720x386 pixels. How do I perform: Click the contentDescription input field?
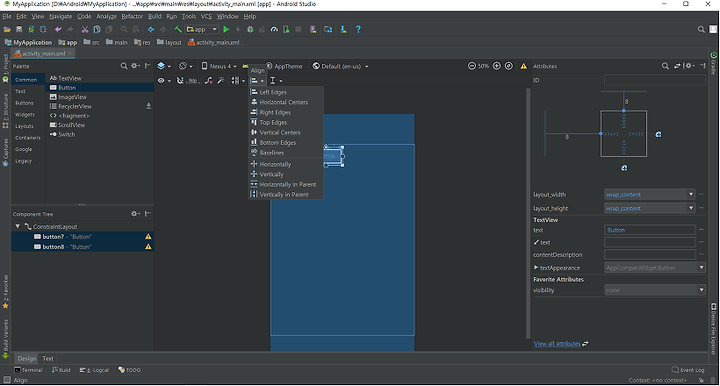649,255
